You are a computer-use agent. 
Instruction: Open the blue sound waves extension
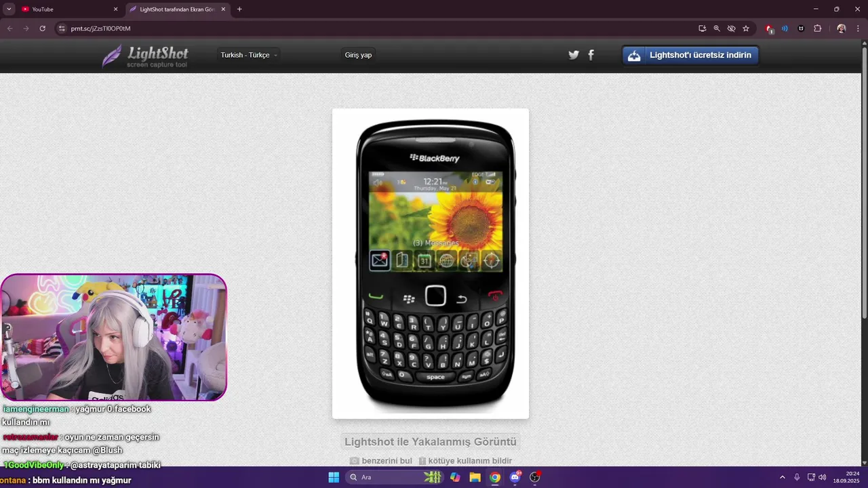point(785,28)
